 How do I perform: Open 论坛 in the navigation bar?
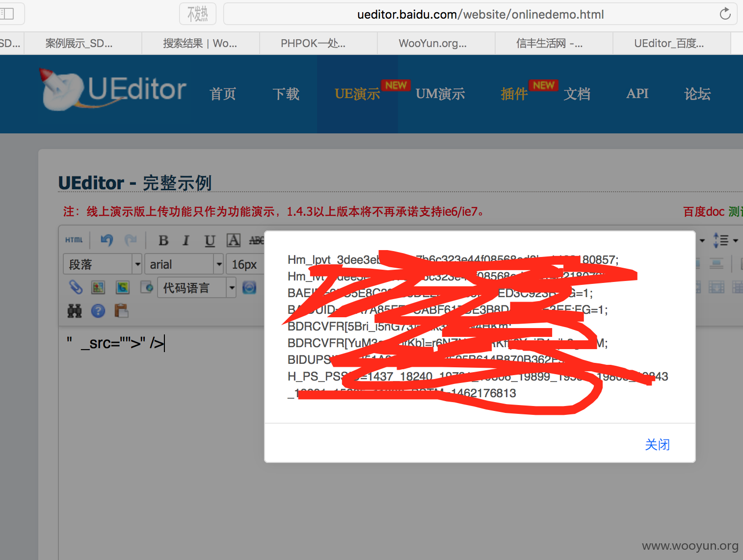697,94
